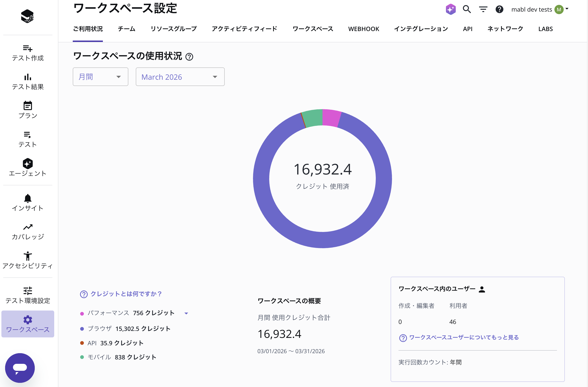Open the March 2026 month selector
588x387 pixels.
click(180, 77)
